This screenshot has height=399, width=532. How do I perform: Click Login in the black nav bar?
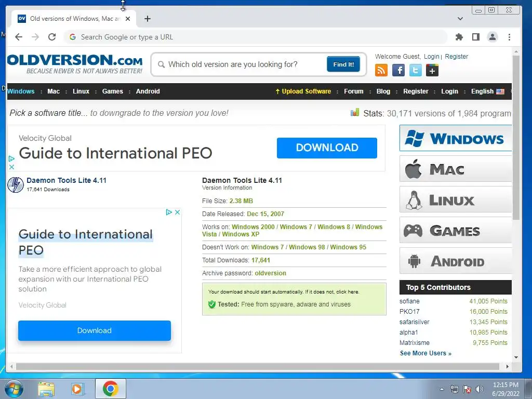point(449,91)
